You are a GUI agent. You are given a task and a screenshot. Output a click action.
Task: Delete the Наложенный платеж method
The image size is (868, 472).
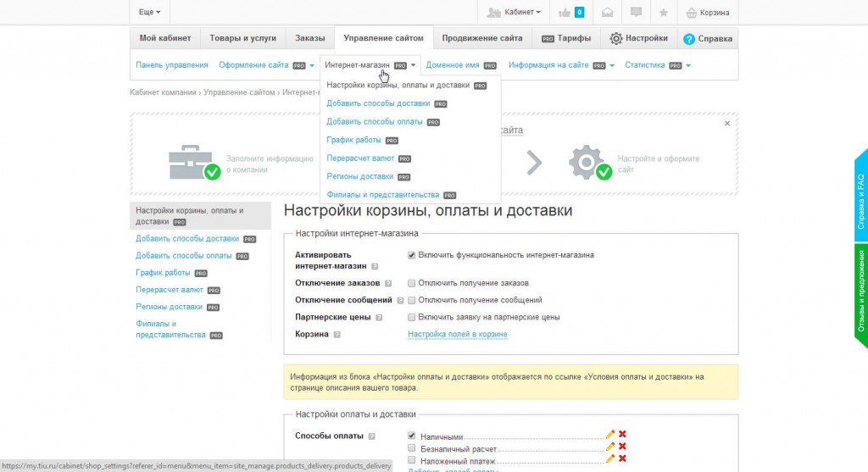pyautogui.click(x=622, y=458)
